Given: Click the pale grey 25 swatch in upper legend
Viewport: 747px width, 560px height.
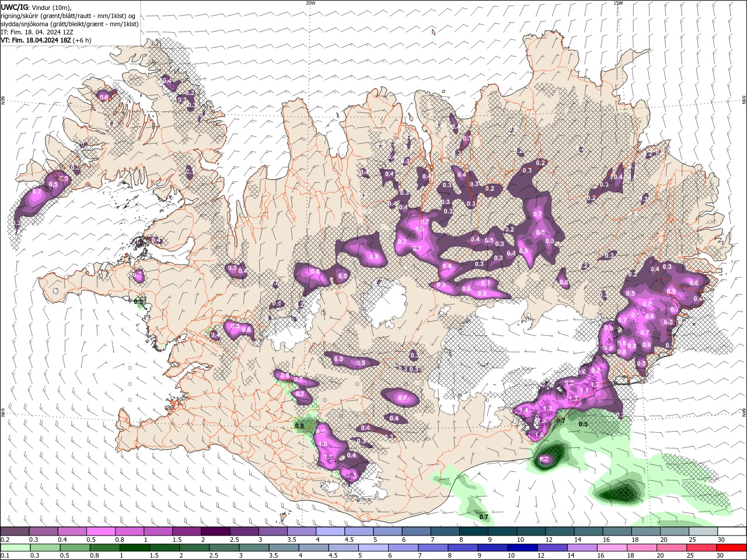Looking at the screenshot, I should 704,531.
